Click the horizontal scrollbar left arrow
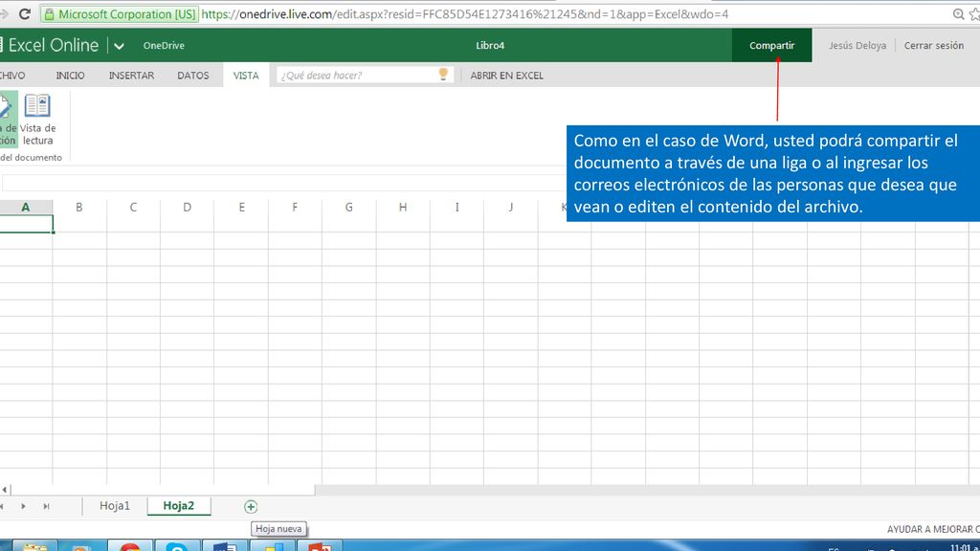The height and width of the screenshot is (551, 980). (x=5, y=490)
